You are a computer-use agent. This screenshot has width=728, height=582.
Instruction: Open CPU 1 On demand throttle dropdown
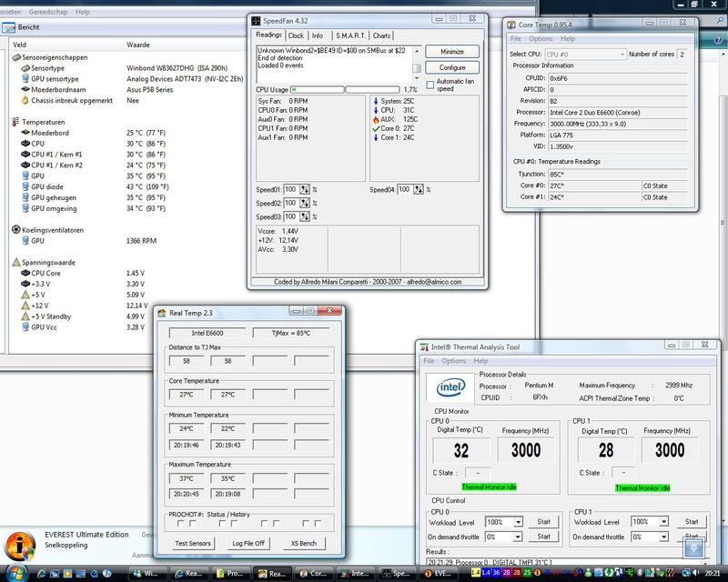click(x=664, y=537)
